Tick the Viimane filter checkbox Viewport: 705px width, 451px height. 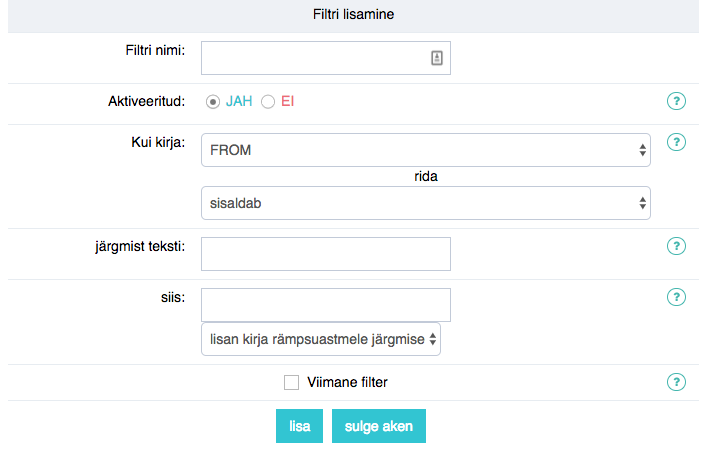click(x=291, y=383)
